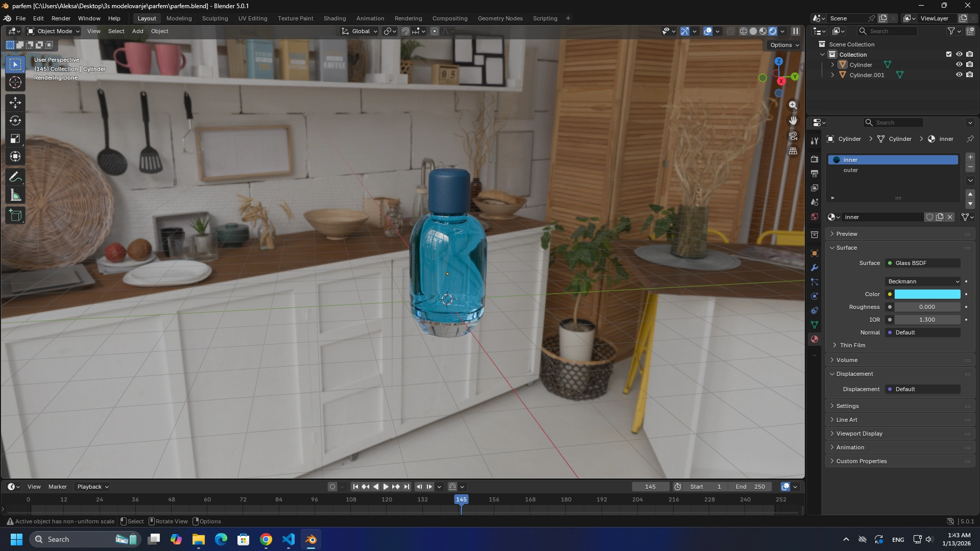The width and height of the screenshot is (980, 551).
Task: Uncheck Collection exclude checkbox
Action: [948, 54]
